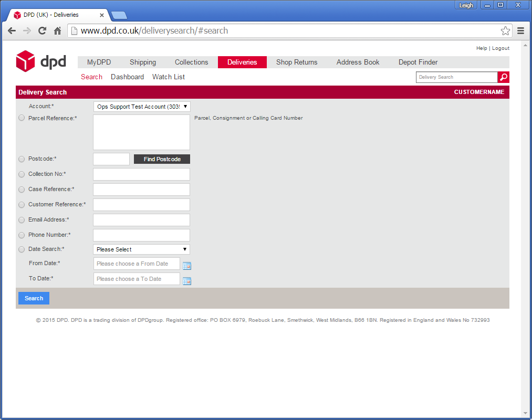Viewport: 532px width, 420px height.
Task: Open the To Date calendar picker
Action: 187,281
